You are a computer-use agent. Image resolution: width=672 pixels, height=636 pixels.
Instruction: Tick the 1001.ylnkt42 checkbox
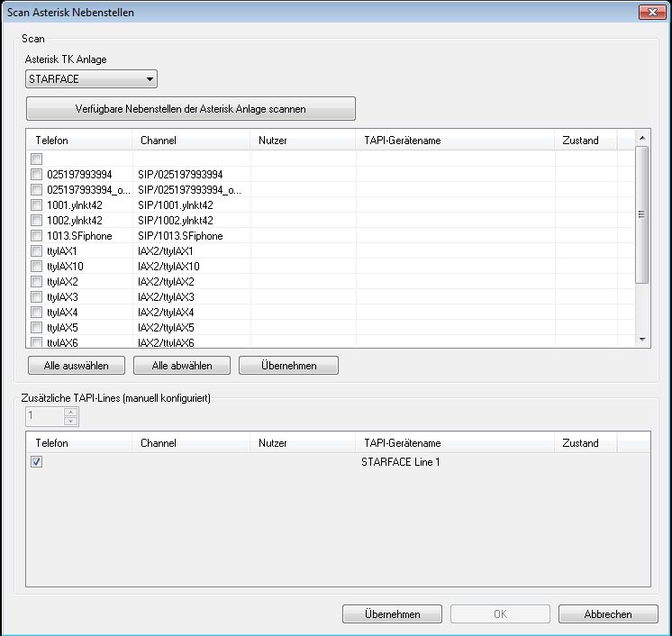point(37,204)
